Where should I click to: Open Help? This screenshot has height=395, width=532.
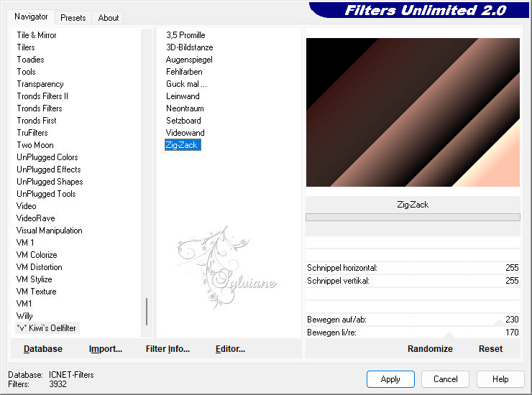[500, 379]
